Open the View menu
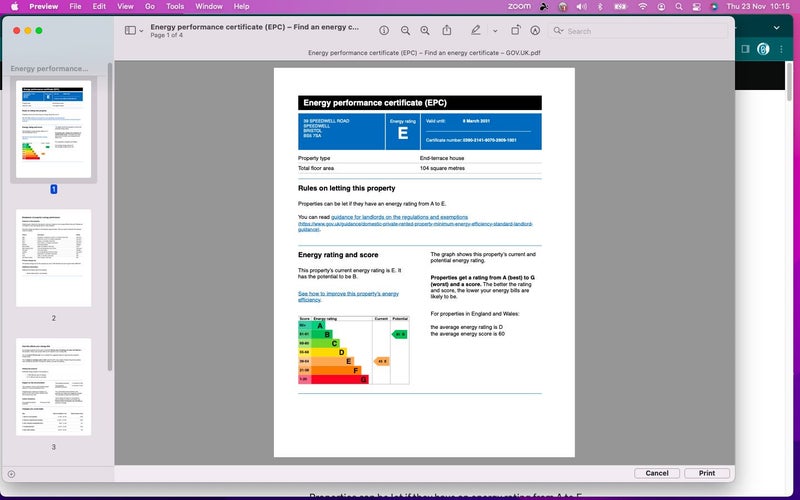The width and height of the screenshot is (800, 500). pyautogui.click(x=125, y=6)
